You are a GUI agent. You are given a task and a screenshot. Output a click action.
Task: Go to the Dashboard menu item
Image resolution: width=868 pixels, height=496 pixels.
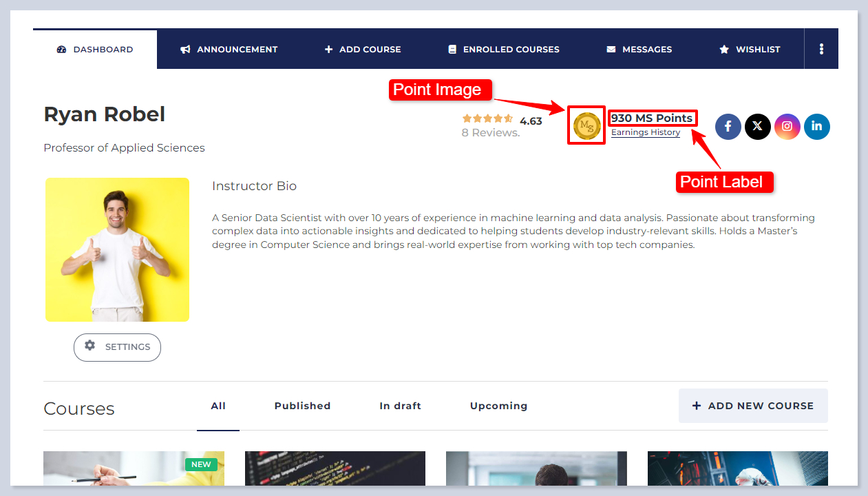coord(95,50)
